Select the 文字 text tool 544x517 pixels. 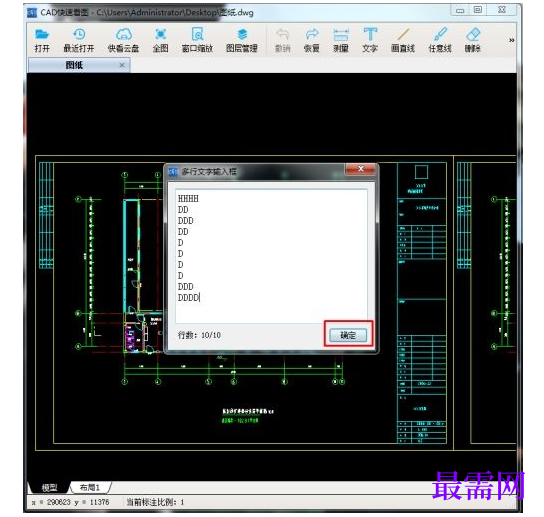370,41
